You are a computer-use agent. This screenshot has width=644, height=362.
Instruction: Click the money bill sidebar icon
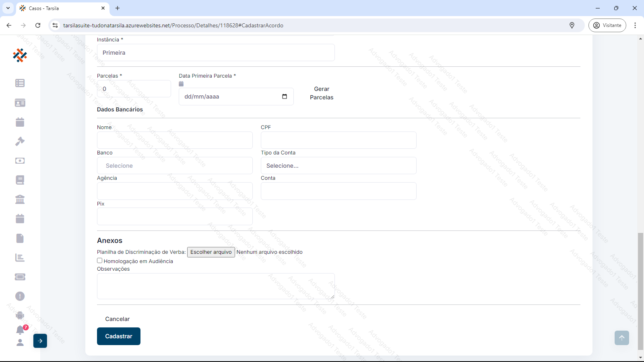click(20, 161)
